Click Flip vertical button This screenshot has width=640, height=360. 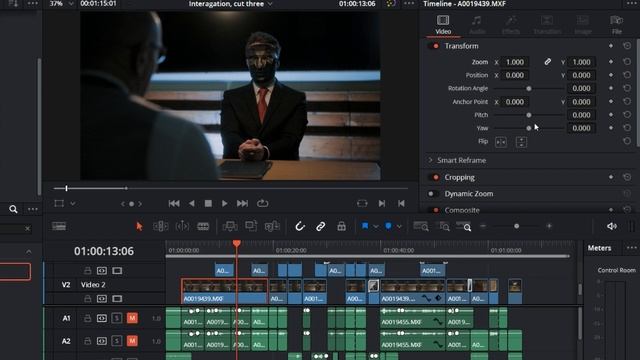tap(521, 142)
